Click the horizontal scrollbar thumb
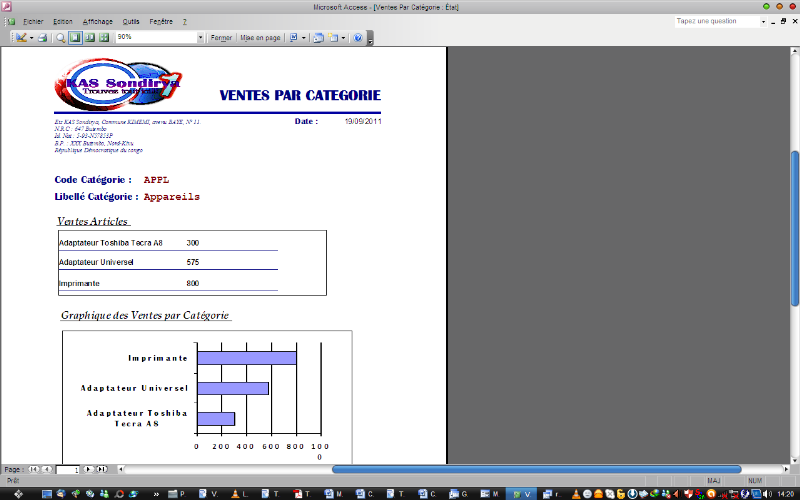800x500 pixels. 536,469
